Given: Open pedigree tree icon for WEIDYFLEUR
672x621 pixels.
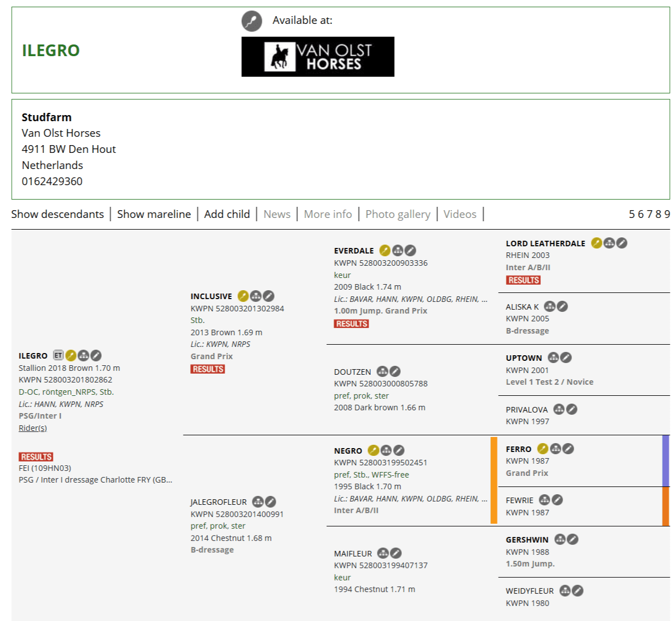Looking at the screenshot, I should (565, 590).
